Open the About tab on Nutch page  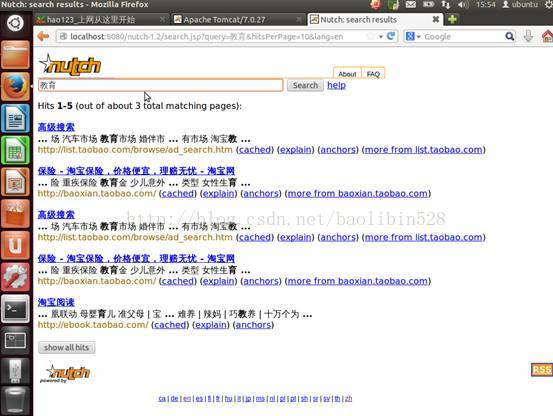[x=347, y=74]
